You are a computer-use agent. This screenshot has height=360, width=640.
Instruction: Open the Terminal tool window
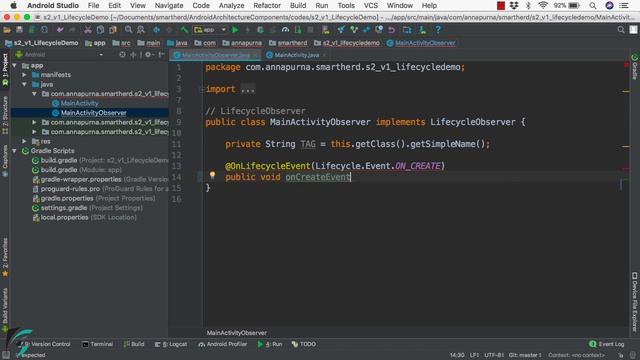(98, 344)
